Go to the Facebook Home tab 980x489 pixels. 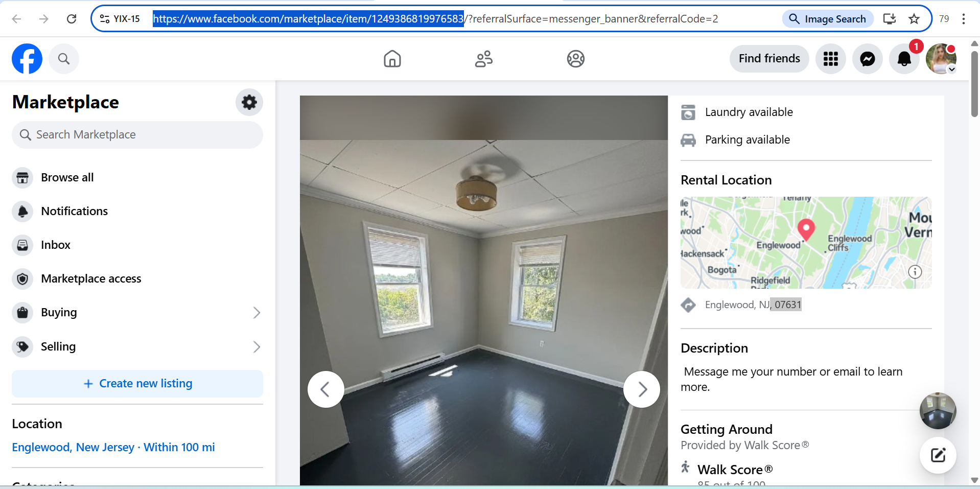tap(392, 59)
